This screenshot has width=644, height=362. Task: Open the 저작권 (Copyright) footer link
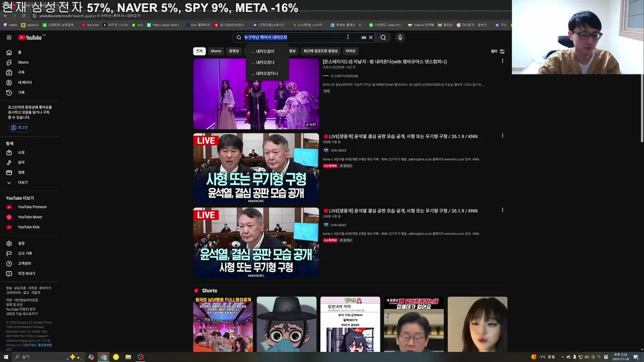coord(32,288)
